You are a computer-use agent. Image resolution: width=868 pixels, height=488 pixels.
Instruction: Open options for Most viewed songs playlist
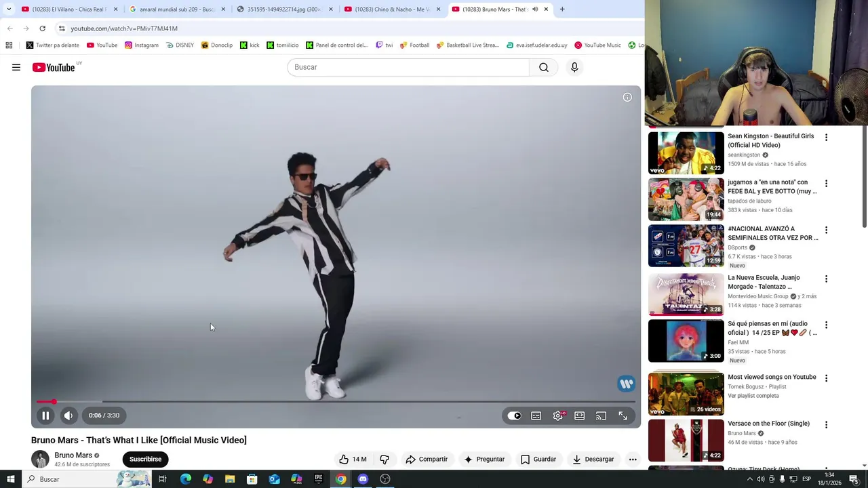826,378
